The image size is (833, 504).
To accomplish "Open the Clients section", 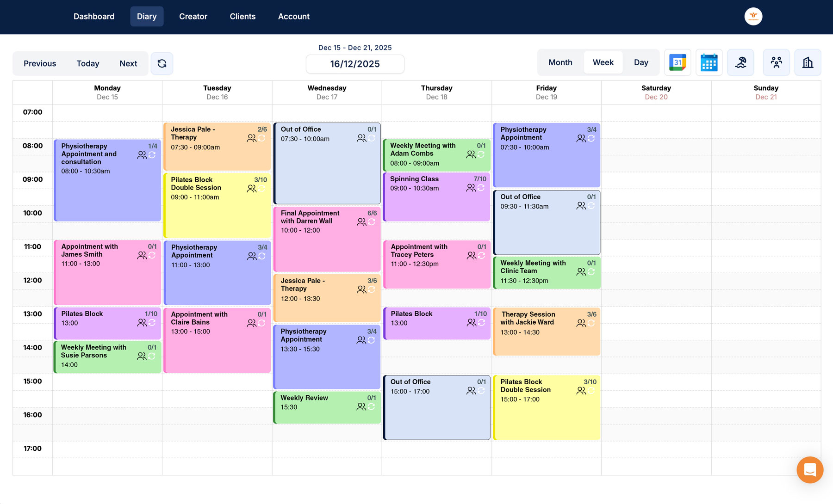I will pyautogui.click(x=242, y=16).
